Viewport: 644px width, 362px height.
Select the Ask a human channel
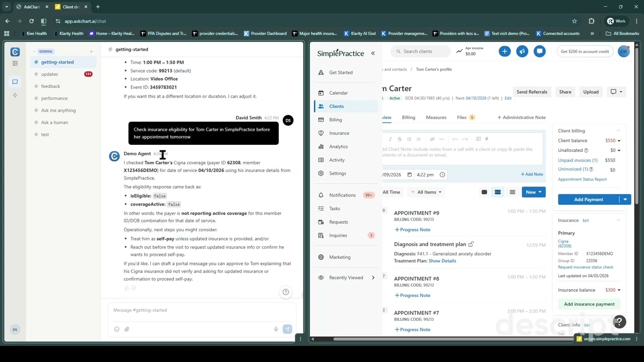pyautogui.click(x=54, y=122)
